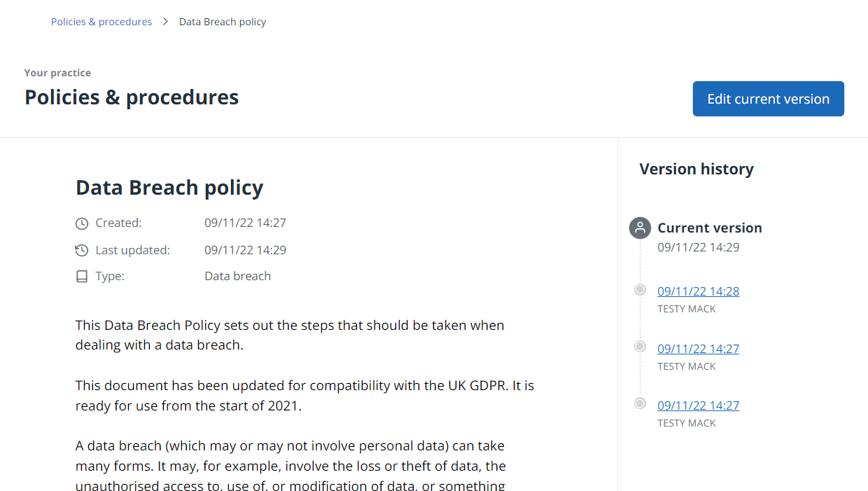Click the book icon beside Type
868x491 pixels.
pos(82,277)
